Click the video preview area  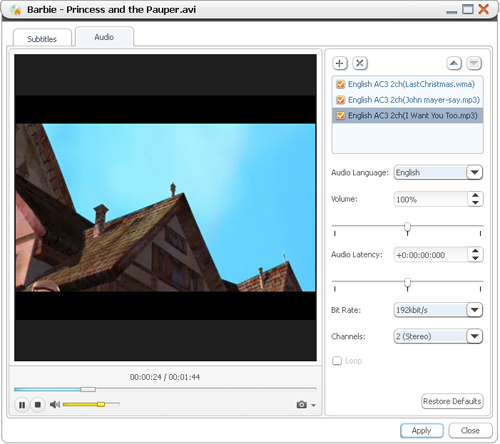[x=165, y=207]
